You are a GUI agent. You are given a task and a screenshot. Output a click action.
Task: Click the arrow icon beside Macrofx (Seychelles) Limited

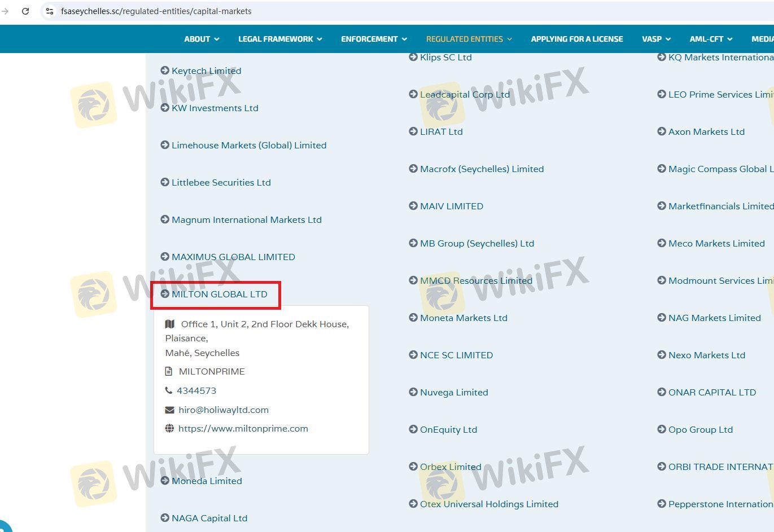click(413, 169)
